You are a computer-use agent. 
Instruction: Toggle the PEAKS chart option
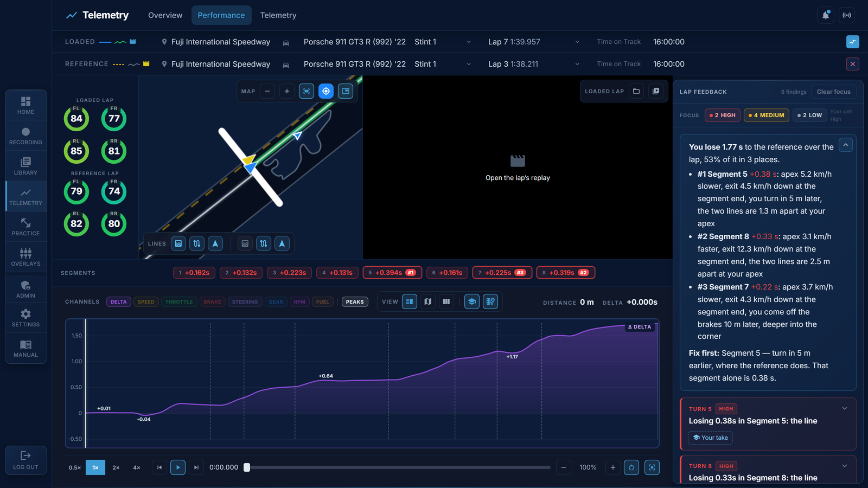[x=355, y=302]
